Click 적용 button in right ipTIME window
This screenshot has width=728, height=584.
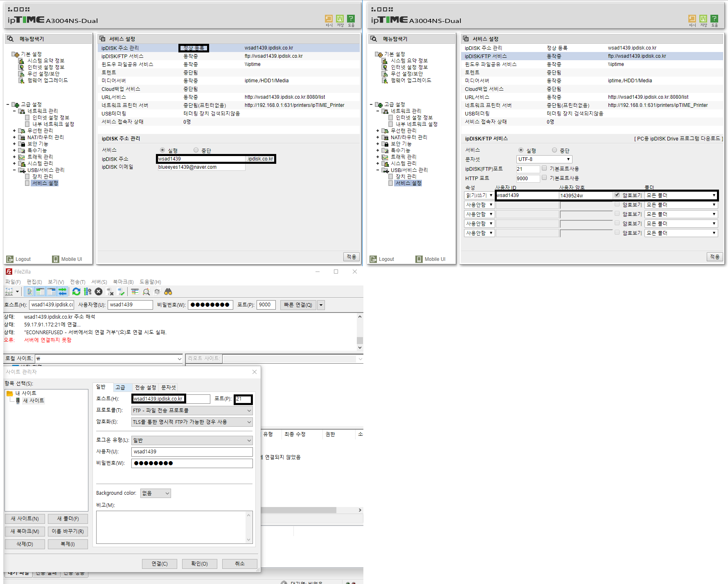pos(715,257)
